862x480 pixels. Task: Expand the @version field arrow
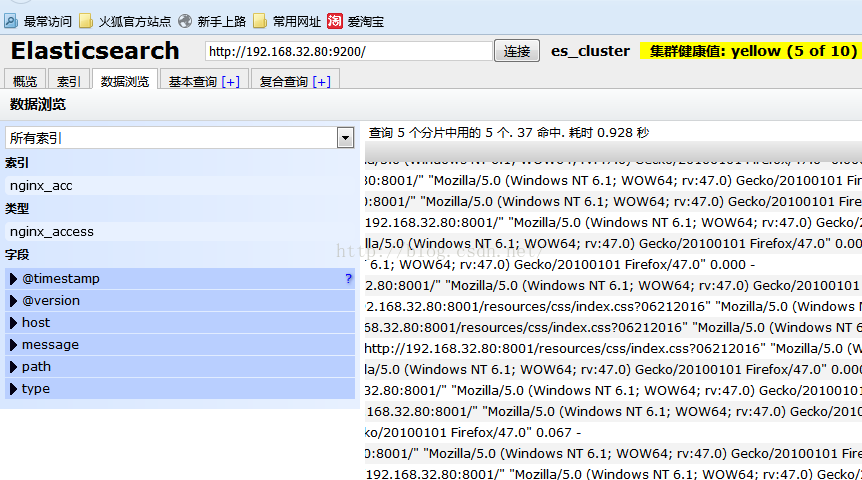14,301
